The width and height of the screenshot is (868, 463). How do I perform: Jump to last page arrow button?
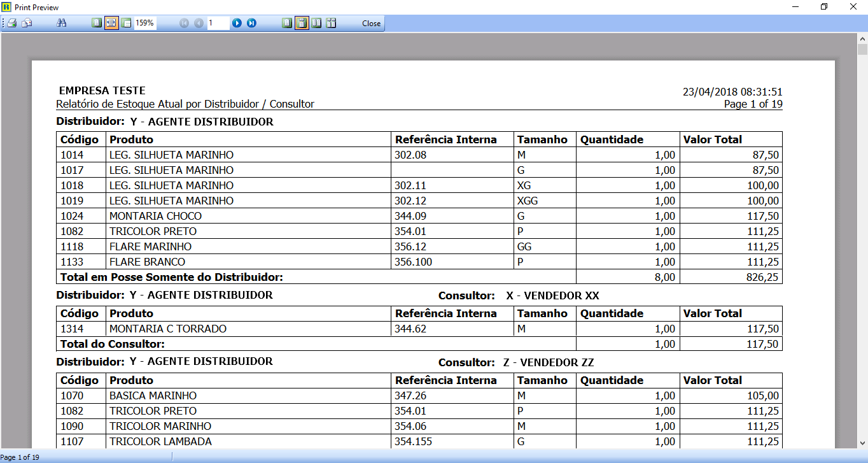coord(251,23)
